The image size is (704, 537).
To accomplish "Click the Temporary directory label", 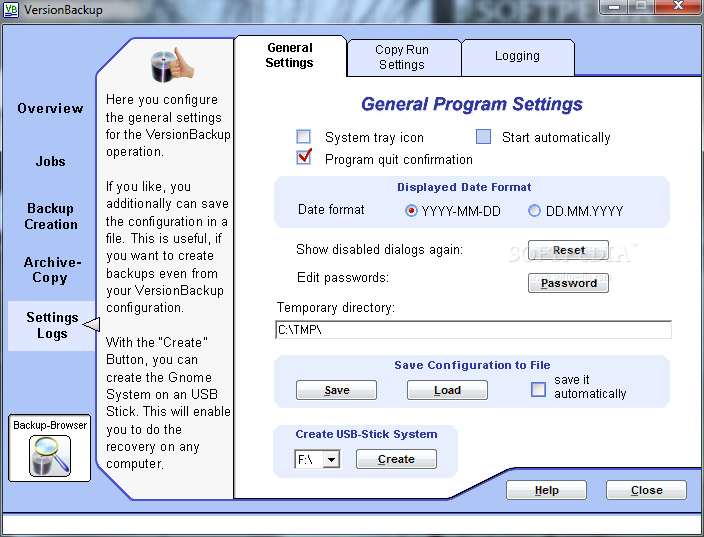I will 335,308.
